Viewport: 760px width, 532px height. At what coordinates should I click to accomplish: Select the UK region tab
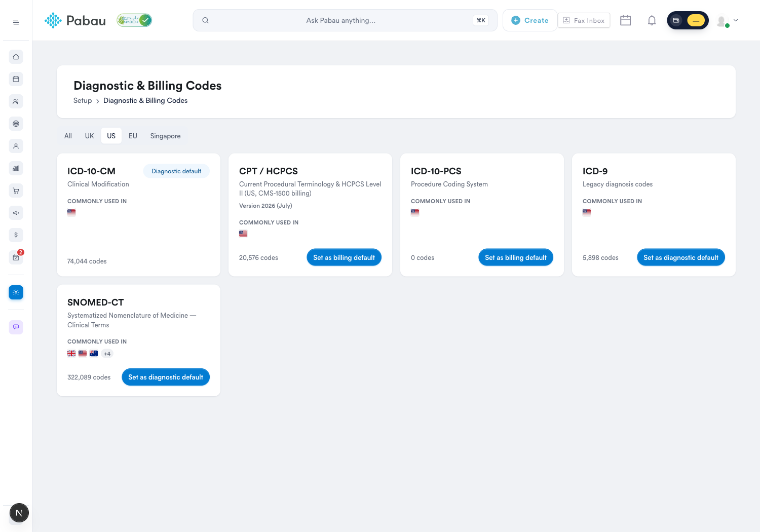[x=89, y=136]
